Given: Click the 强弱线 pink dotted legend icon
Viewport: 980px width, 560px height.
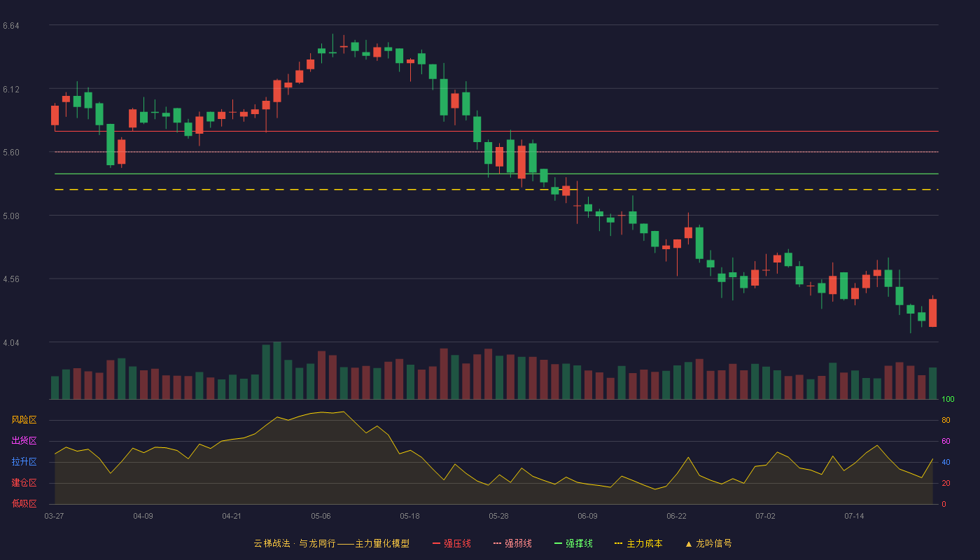Looking at the screenshot, I should click(498, 543).
